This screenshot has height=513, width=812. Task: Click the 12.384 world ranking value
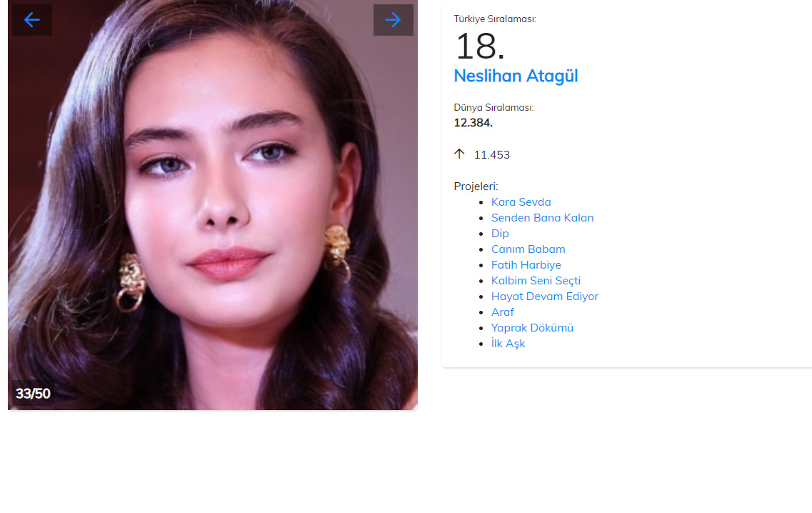tap(473, 123)
